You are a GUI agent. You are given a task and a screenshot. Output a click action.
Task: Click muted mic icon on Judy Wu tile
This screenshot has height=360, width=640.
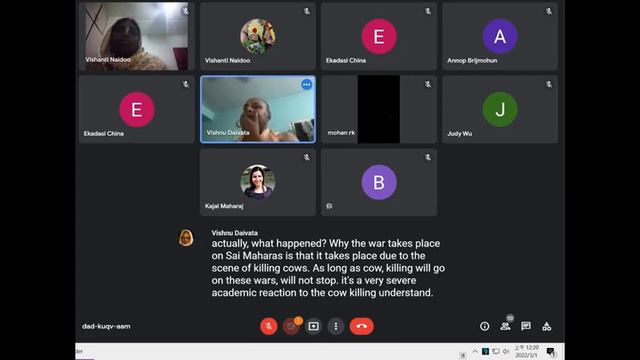(x=549, y=84)
